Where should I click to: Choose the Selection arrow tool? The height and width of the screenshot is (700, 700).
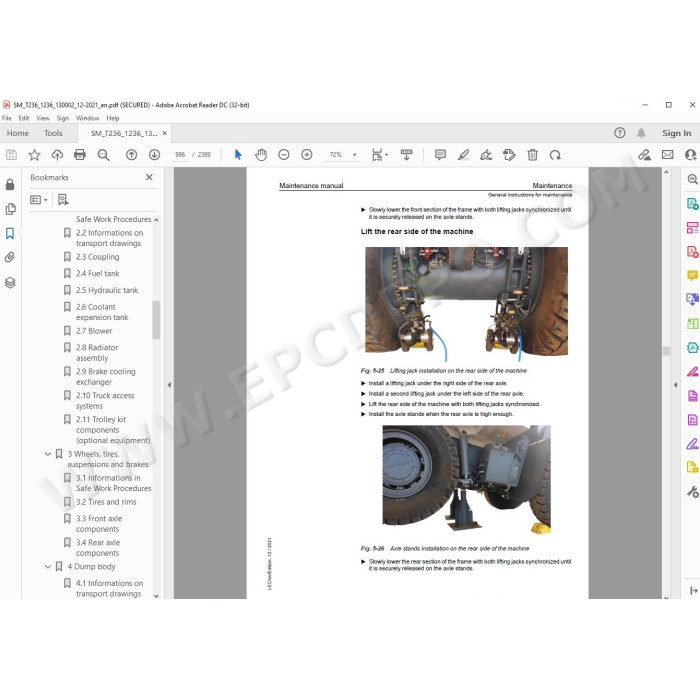pos(238,155)
